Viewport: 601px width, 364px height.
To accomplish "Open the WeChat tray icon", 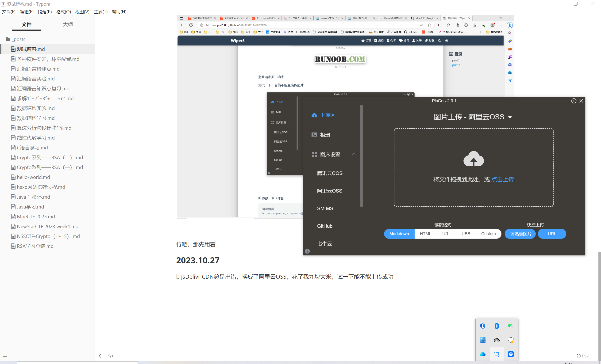I will click(x=511, y=326).
